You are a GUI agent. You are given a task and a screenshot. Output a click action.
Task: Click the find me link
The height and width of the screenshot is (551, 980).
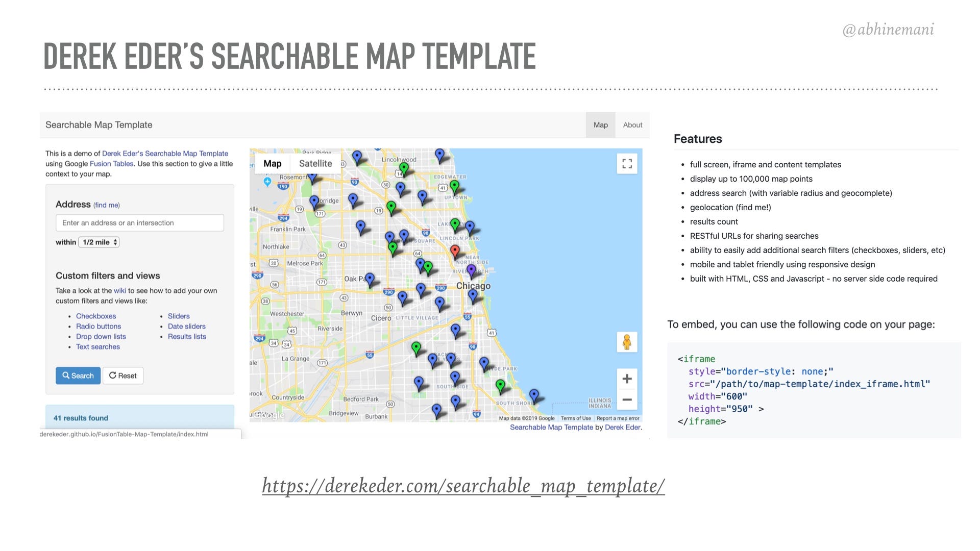pos(107,205)
